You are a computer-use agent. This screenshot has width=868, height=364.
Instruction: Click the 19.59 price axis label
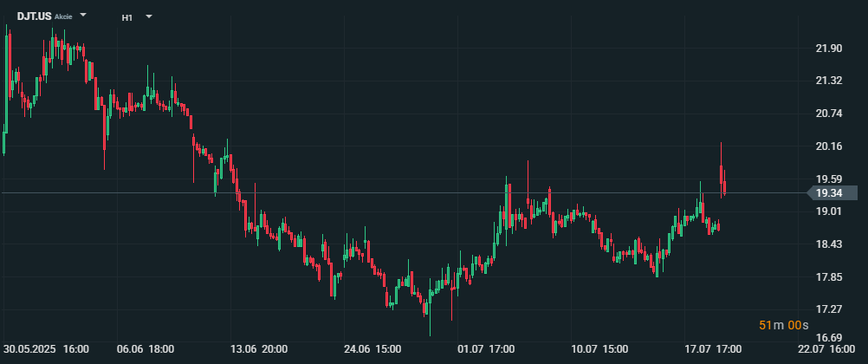point(829,179)
